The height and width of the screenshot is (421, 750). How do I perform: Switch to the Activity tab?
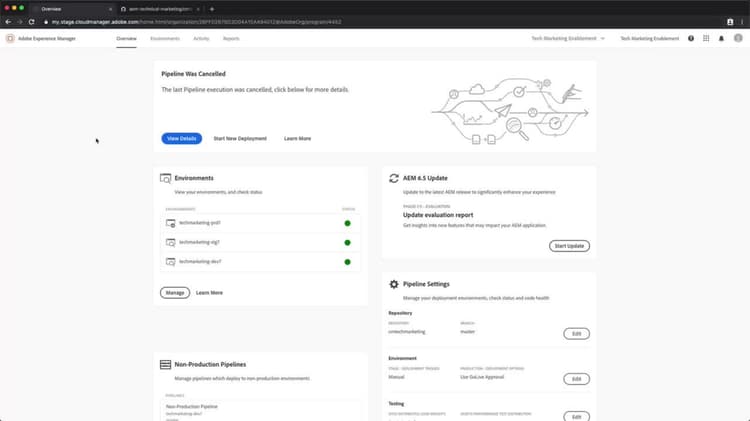tap(201, 38)
